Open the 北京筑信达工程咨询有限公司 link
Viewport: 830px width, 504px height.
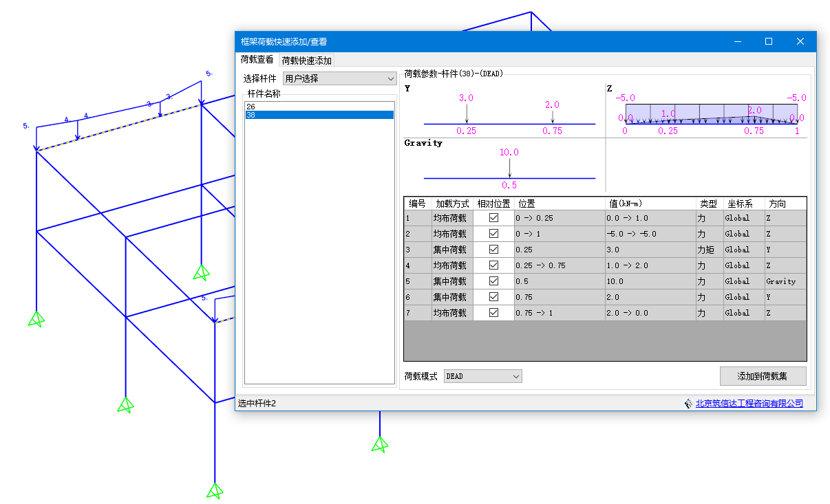(x=749, y=404)
